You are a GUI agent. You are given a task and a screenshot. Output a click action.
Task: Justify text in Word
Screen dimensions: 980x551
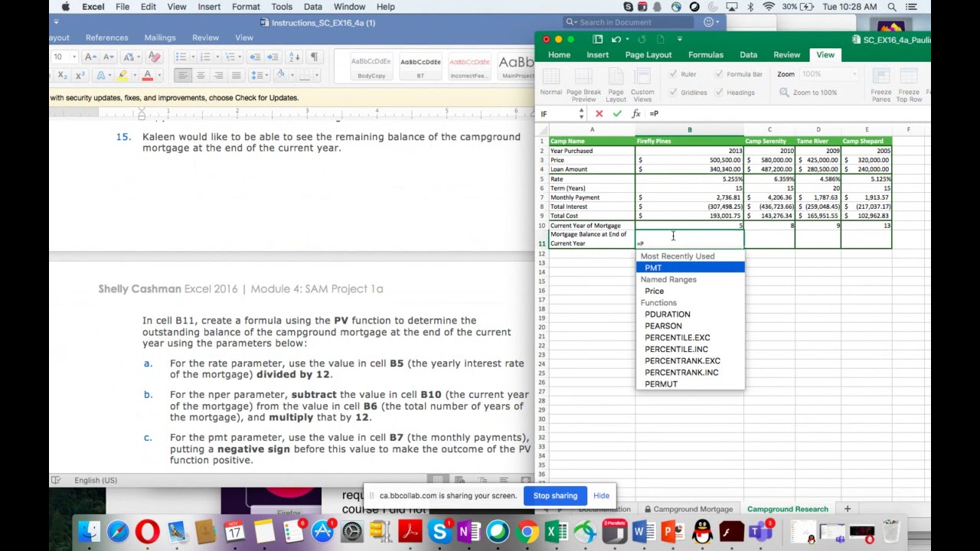coord(236,76)
